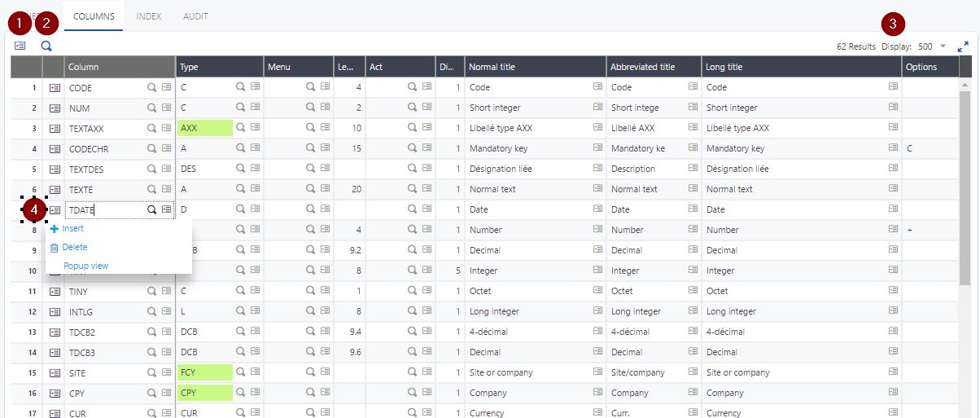The image size is (980, 418).
Task: Click the magnifier search icon above the grid
Action: tap(46, 46)
